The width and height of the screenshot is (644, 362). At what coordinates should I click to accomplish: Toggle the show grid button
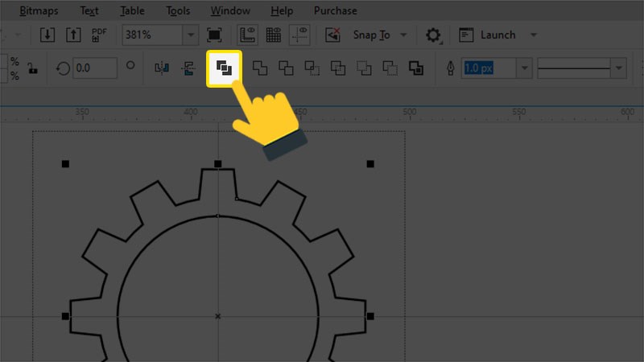(x=274, y=35)
